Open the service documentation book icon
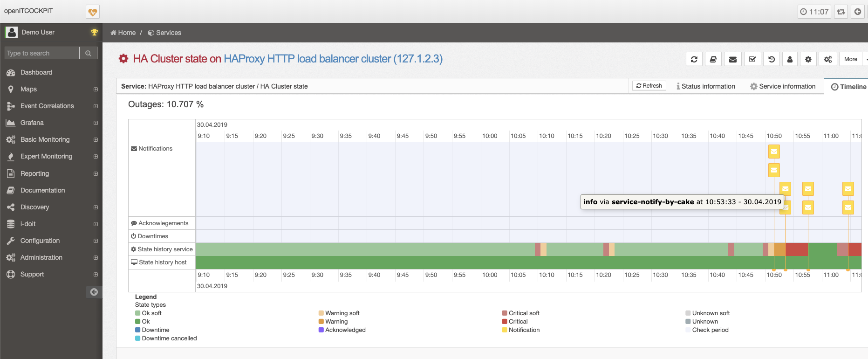 coord(713,59)
